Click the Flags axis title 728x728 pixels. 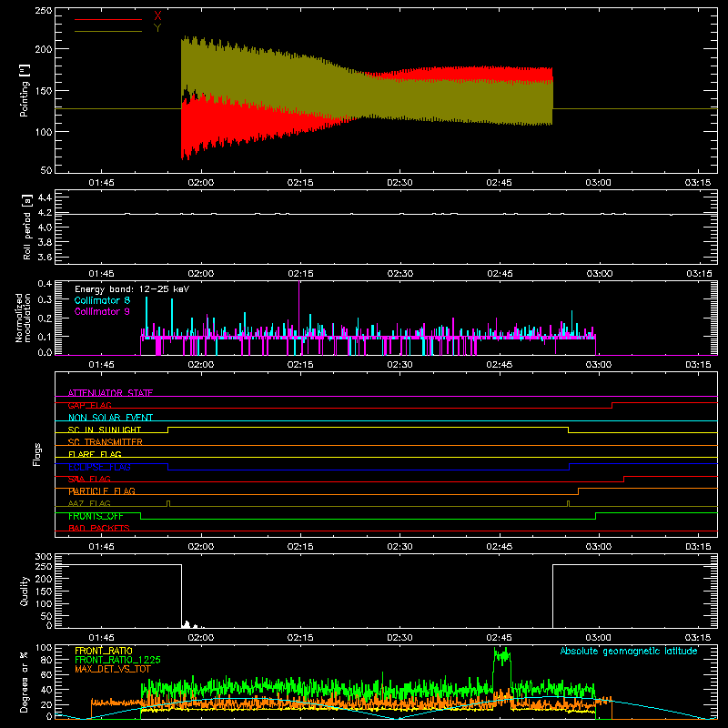pyautogui.click(x=36, y=454)
